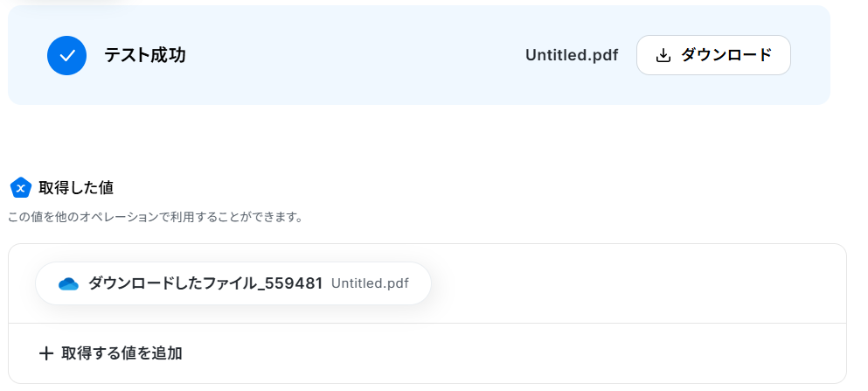Click the テスト成功 status text
The width and height of the screenshot is (868, 391).
point(145,56)
